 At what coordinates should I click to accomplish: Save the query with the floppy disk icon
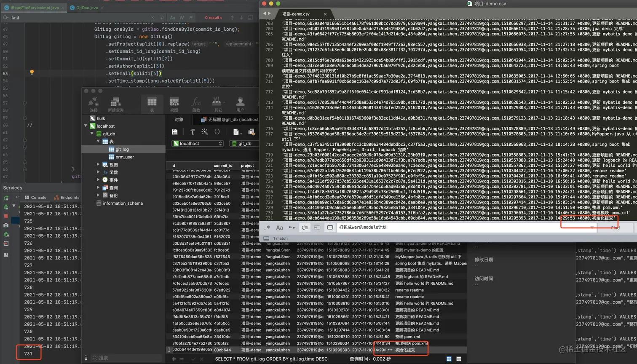coord(174,132)
